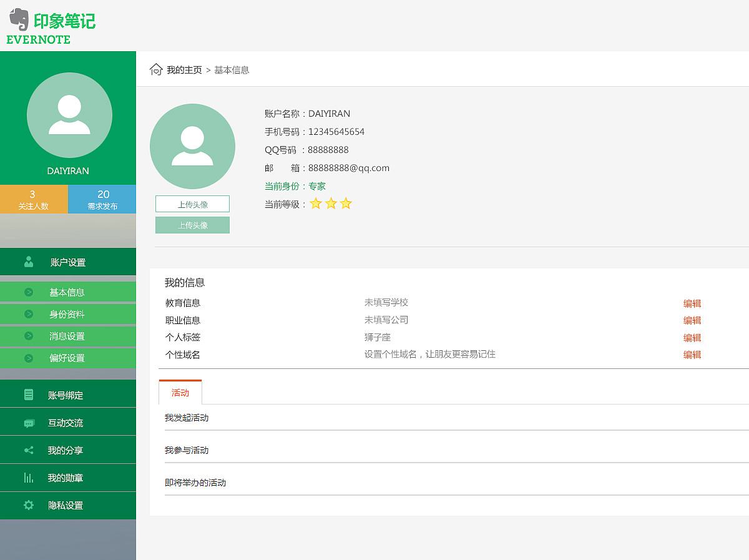Viewport: 749px width, 560px height.
Task: Collapse the 账户设置 sidebar section
Action: click(69, 262)
